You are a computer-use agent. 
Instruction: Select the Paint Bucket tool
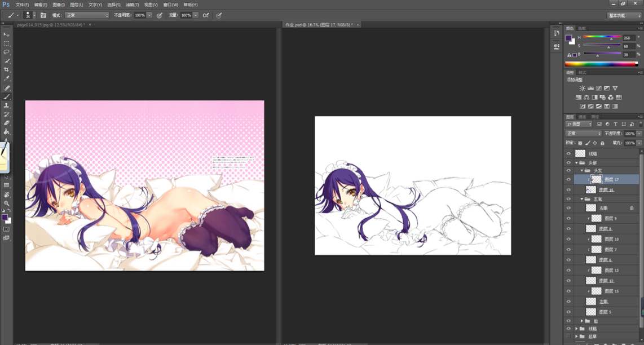coord(7,132)
